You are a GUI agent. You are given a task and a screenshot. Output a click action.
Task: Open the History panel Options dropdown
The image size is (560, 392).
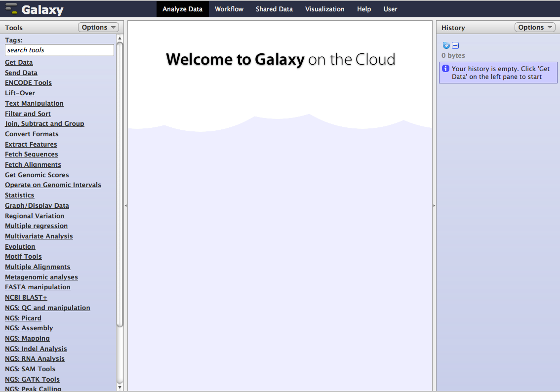pyautogui.click(x=535, y=28)
